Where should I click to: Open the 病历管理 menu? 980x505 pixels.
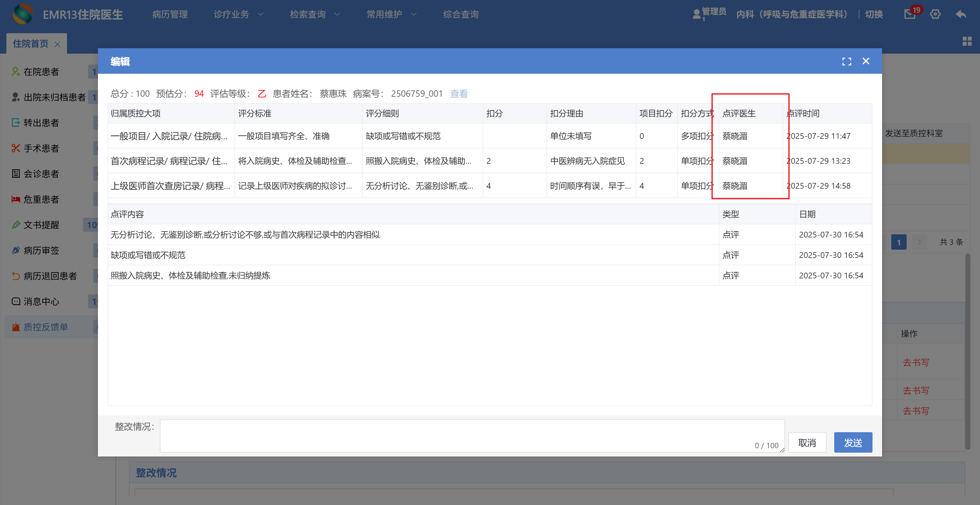[x=170, y=14]
